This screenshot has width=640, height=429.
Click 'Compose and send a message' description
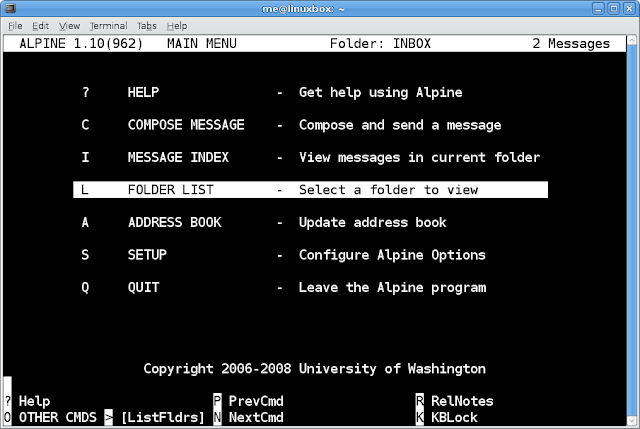400,125
